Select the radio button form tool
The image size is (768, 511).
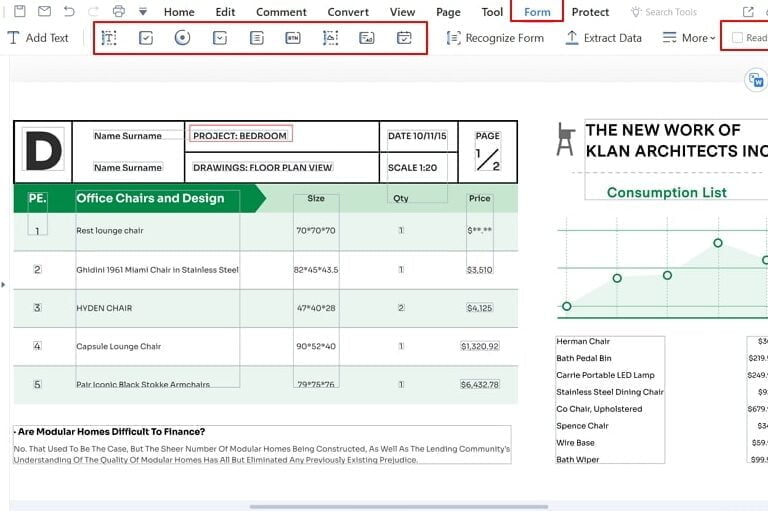pyautogui.click(x=182, y=38)
